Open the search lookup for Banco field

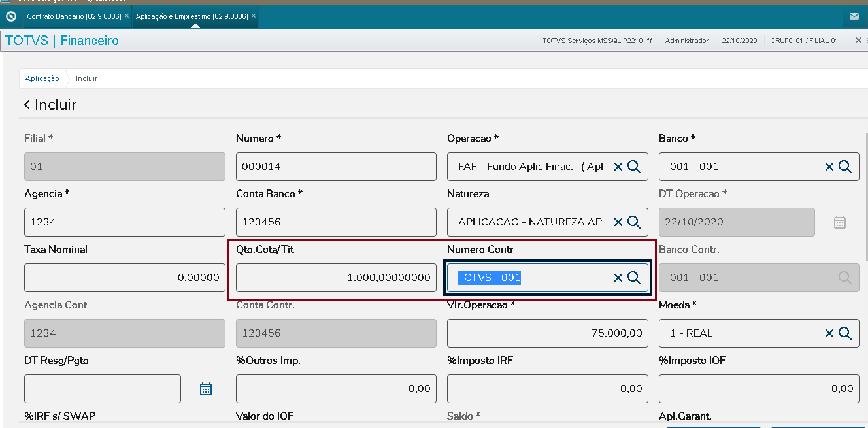844,167
